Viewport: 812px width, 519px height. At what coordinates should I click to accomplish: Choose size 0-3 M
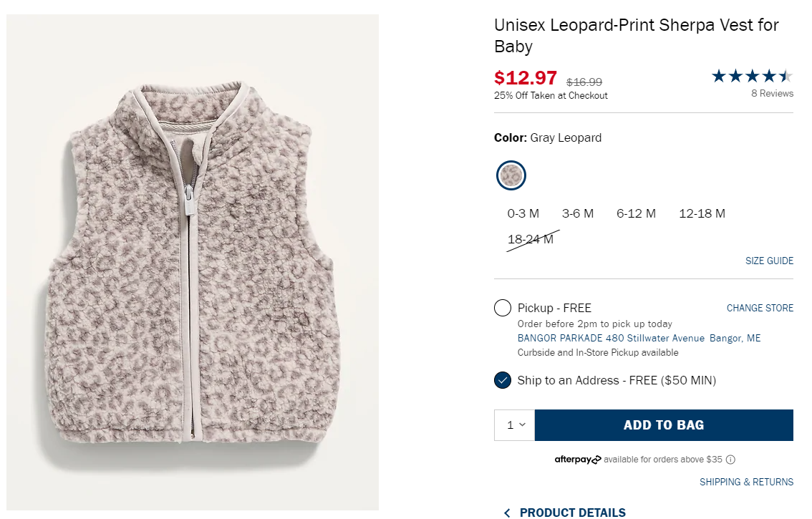(523, 213)
